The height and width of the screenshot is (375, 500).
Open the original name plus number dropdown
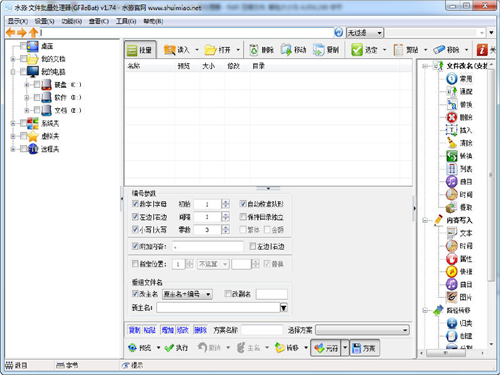point(187,294)
